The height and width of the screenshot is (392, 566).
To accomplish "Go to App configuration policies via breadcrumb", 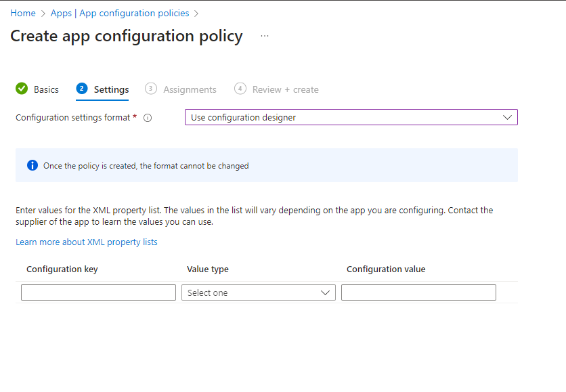I will click(x=134, y=13).
